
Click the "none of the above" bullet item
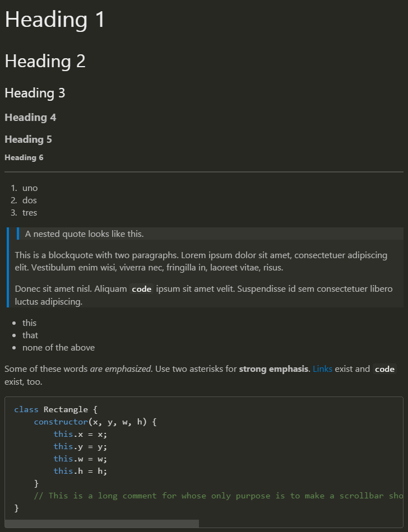pyautogui.click(x=58, y=348)
